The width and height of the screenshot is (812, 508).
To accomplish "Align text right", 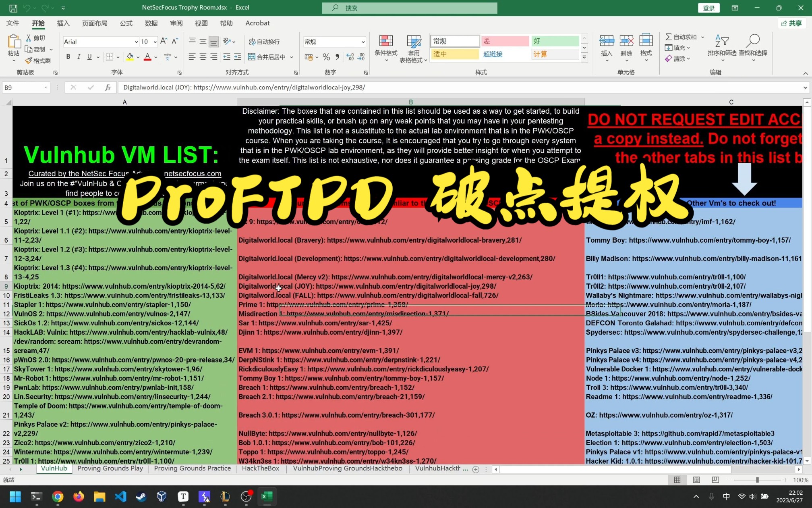I will pos(214,57).
